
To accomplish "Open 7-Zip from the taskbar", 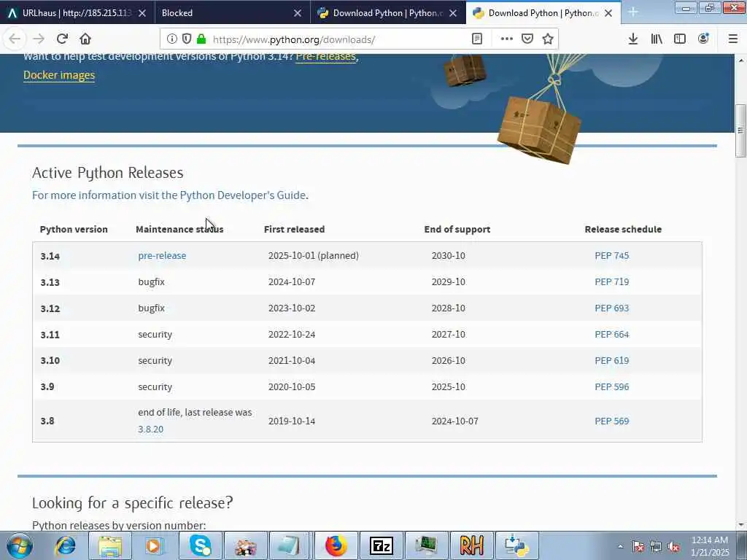I will click(381, 545).
